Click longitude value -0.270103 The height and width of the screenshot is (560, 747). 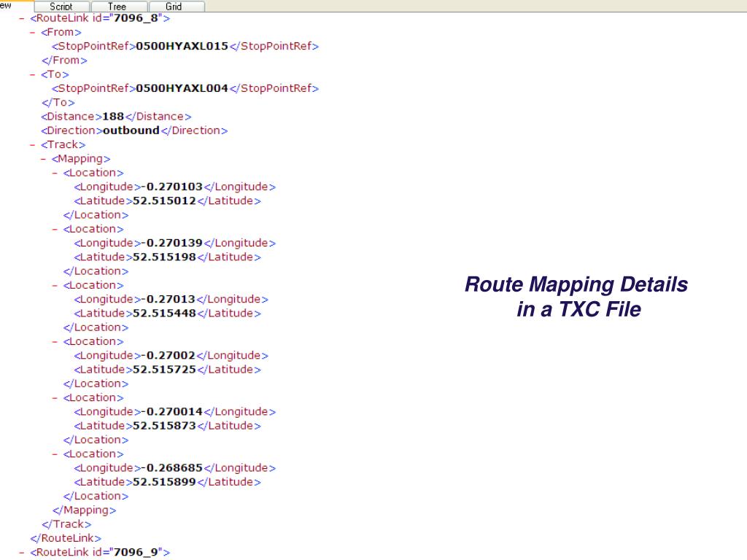pos(172,187)
